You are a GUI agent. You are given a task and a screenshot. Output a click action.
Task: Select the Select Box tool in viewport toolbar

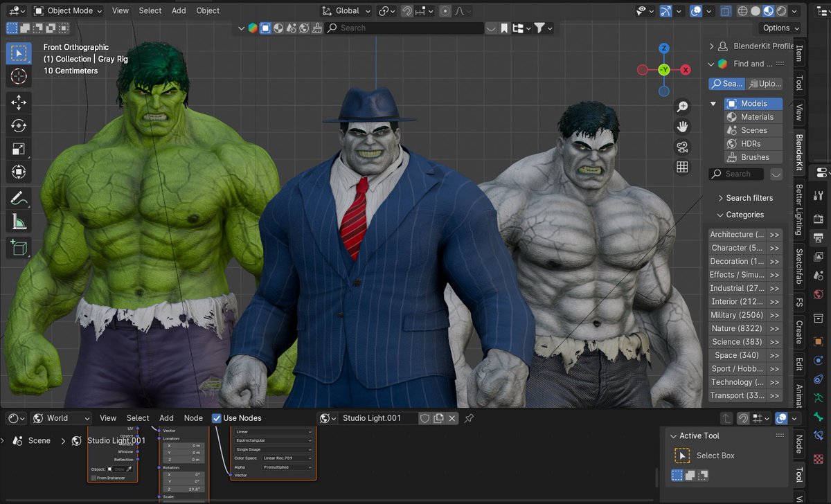19,53
